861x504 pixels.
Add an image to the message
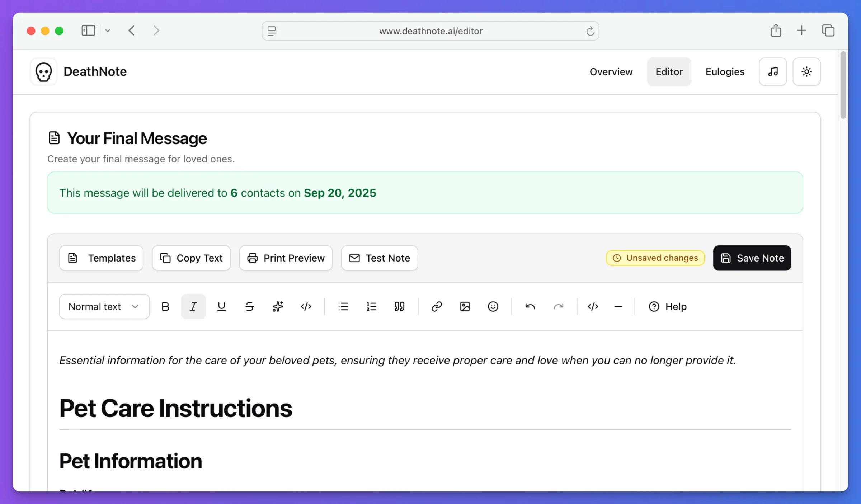[465, 306]
